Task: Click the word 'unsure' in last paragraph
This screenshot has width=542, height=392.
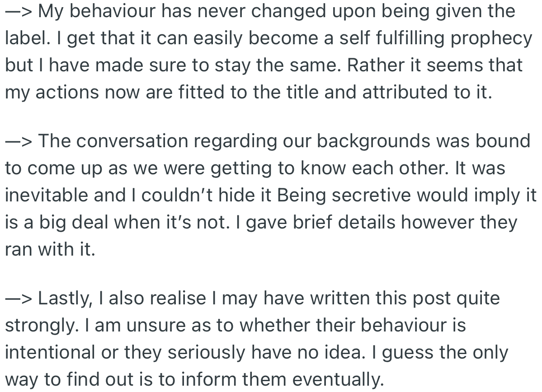Action: 156,326
